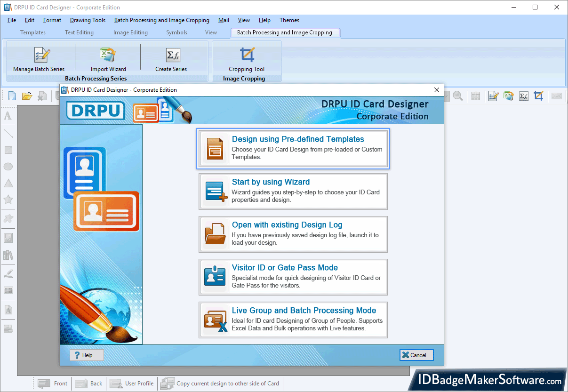Select the text tool in left sidebar
The height and width of the screenshot is (392, 568).
(8, 116)
